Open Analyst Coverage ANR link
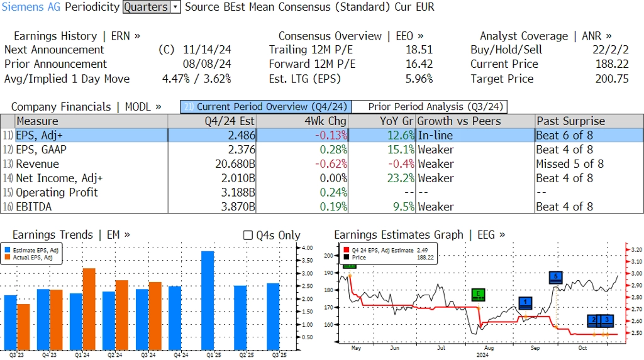 click(x=545, y=36)
